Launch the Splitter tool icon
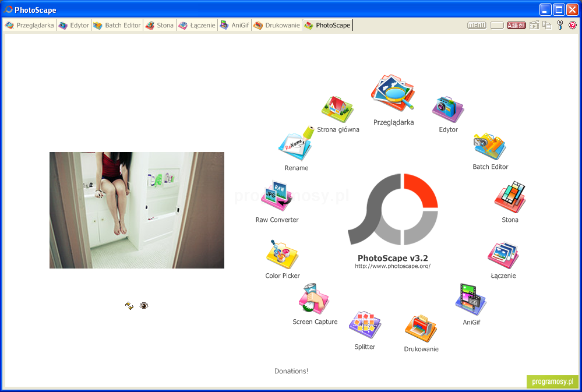The image size is (582, 392). (x=365, y=325)
